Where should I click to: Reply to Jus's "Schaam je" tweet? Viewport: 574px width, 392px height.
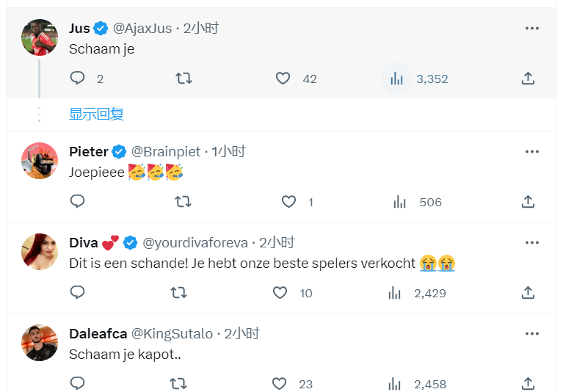coord(77,79)
